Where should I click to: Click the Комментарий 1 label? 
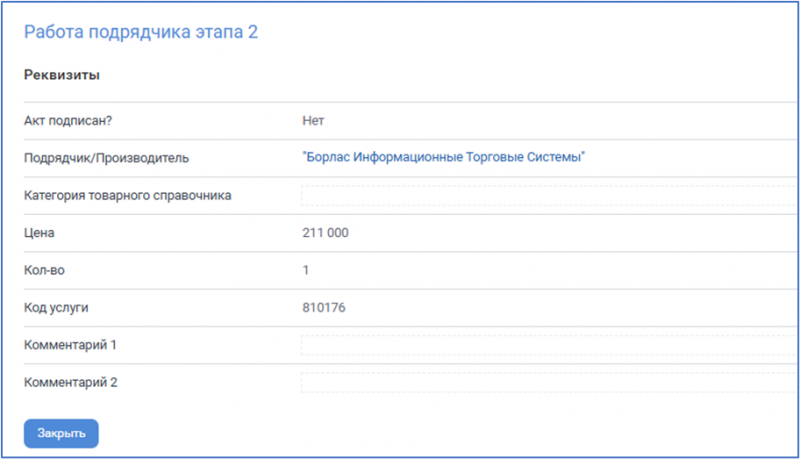71,345
